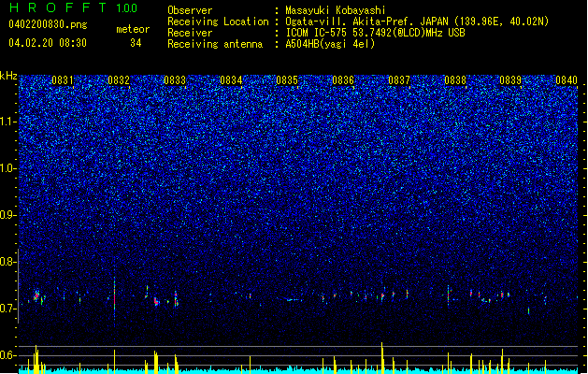Click the tallest yellow intensity peak near 0837

pos(382,357)
